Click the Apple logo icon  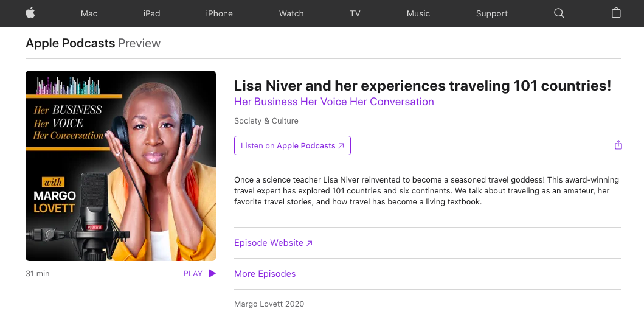click(x=30, y=13)
